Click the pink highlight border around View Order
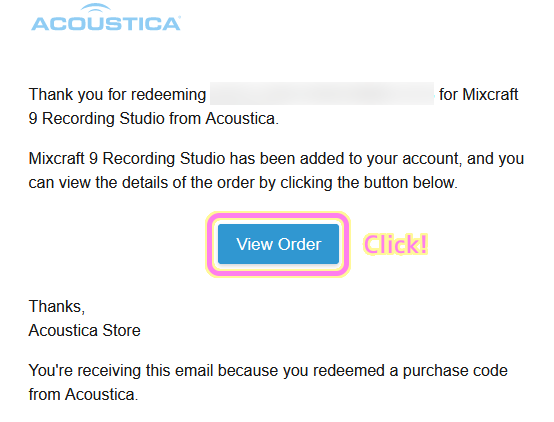This screenshot has height=422, width=554. point(278,216)
